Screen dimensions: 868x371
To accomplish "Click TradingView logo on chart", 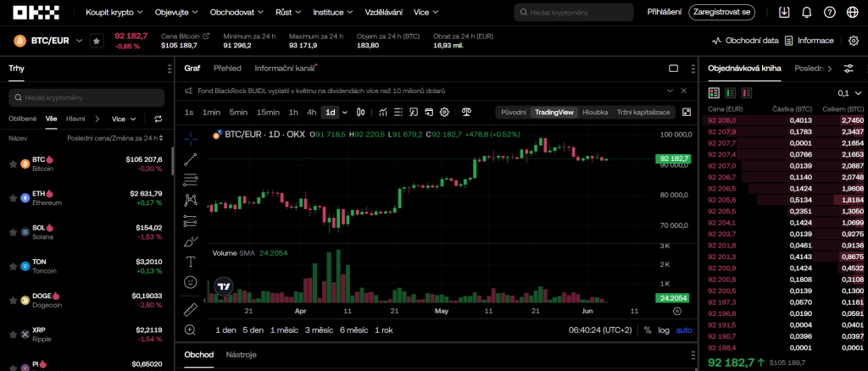I will click(224, 286).
